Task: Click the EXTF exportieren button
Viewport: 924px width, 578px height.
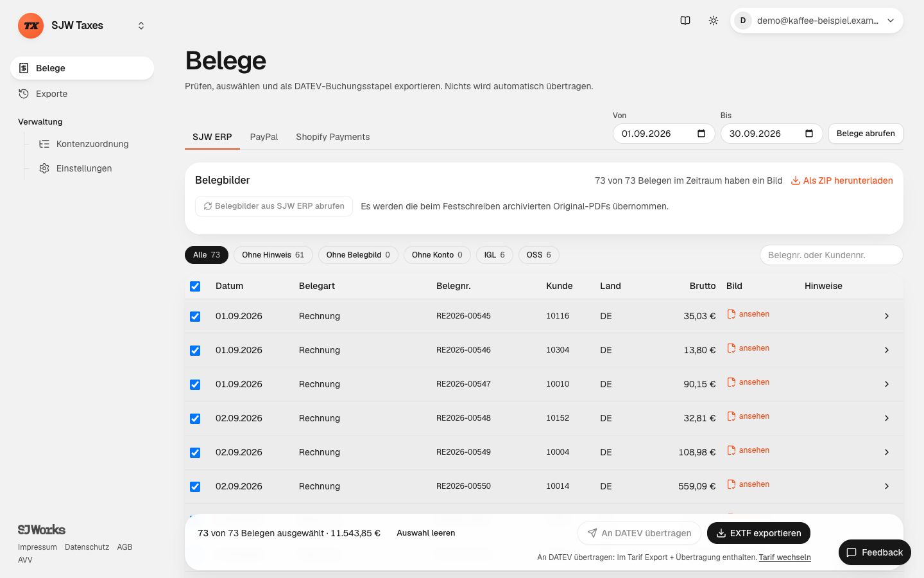Action: click(x=758, y=533)
